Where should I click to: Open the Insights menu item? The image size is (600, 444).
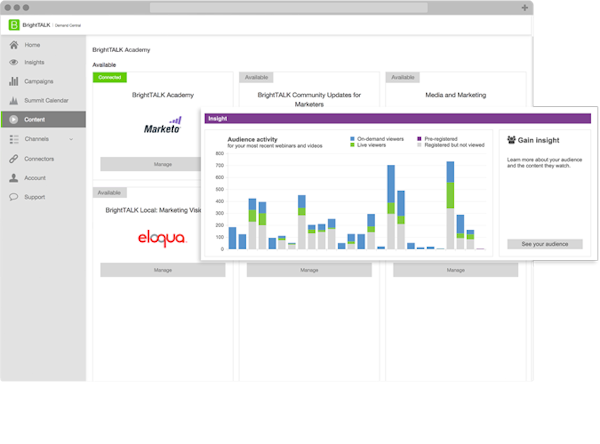(x=34, y=62)
